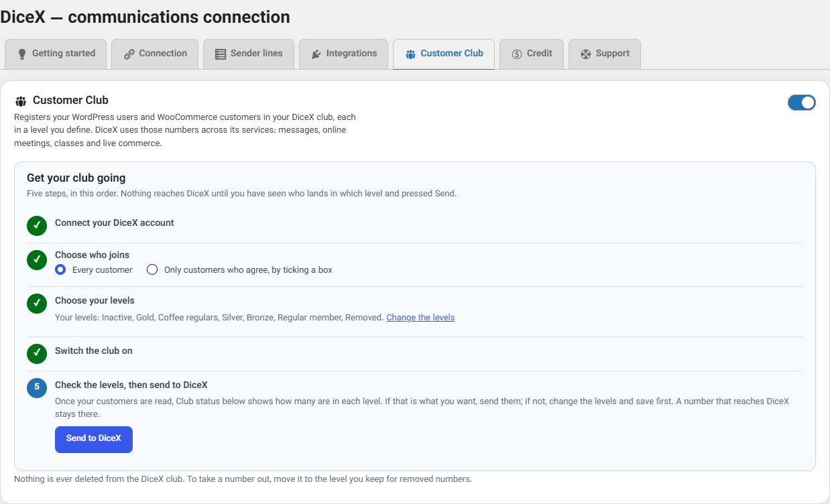Viewport: 830px width, 504px height.
Task: Click the blue step 5 circle badge
Action: [x=37, y=388]
